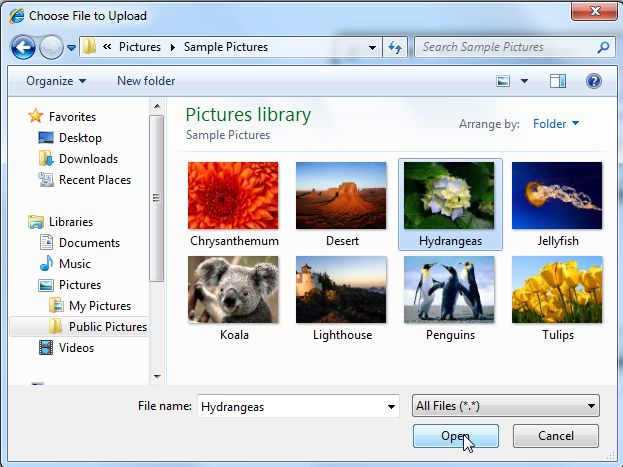Select Desktop in the navigation pane
The width and height of the screenshot is (623, 467).
[x=70, y=138]
